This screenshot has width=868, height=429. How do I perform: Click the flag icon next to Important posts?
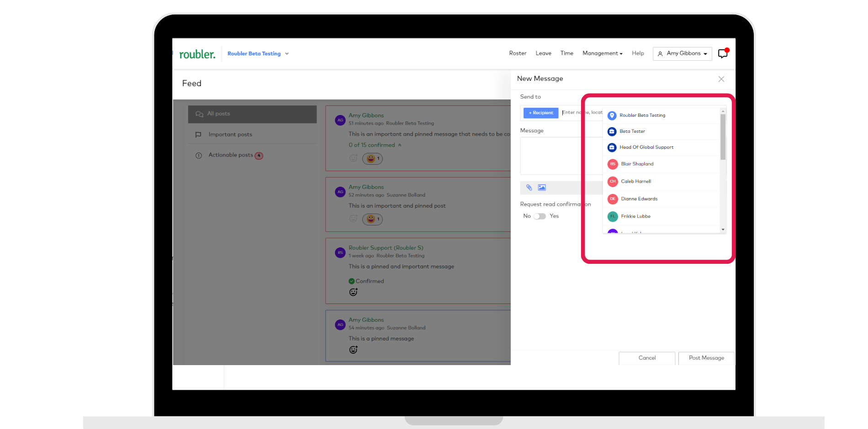[198, 135]
